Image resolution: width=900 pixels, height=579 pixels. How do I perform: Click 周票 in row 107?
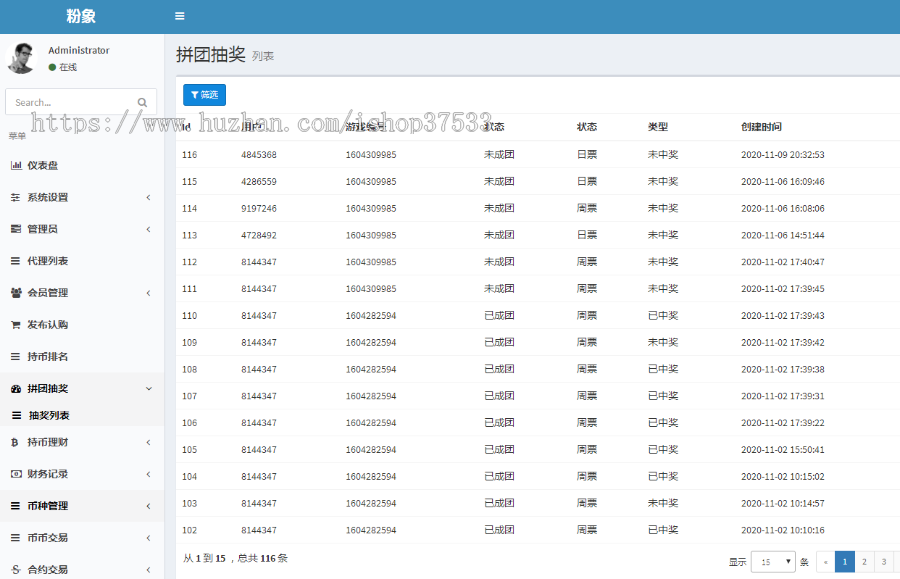click(587, 396)
